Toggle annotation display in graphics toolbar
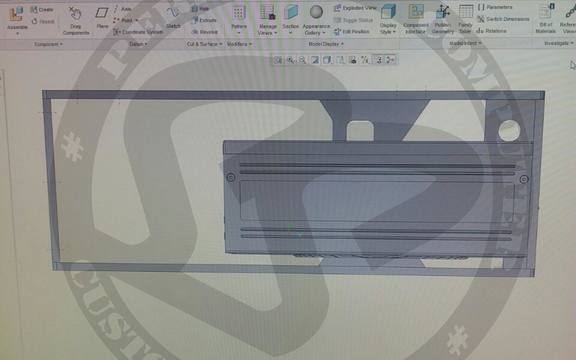Viewport: 576px width, 360px height. (x=378, y=60)
